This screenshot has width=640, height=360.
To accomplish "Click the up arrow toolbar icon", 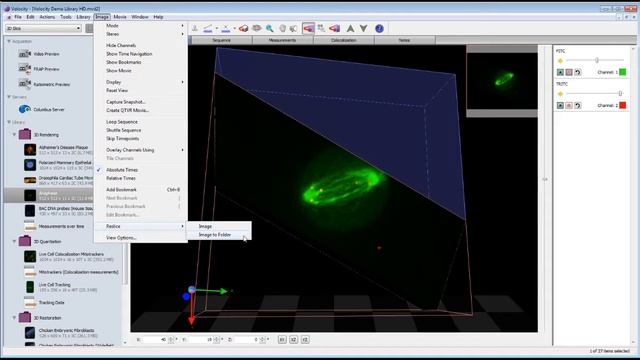I will coord(350,29).
